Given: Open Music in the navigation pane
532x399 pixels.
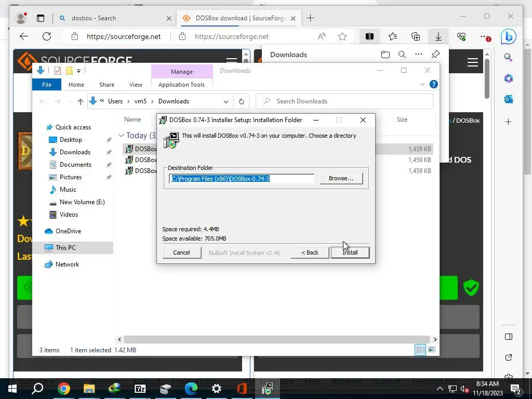Looking at the screenshot, I should pyautogui.click(x=68, y=189).
